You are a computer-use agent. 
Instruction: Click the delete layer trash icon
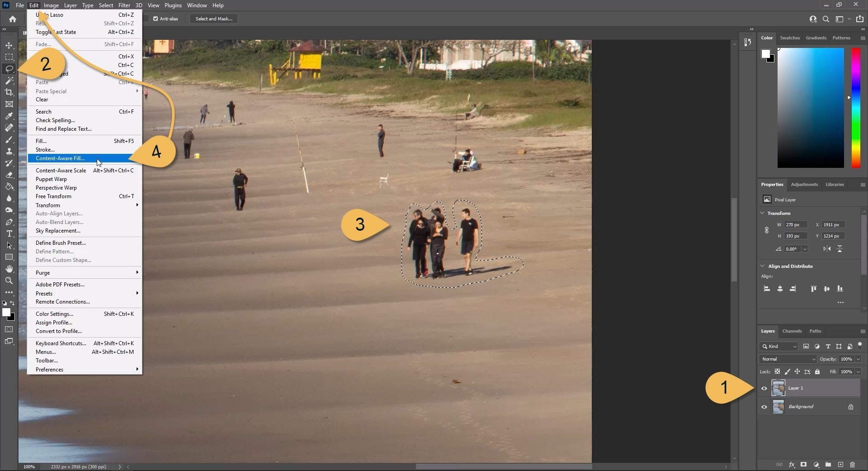[852, 465]
